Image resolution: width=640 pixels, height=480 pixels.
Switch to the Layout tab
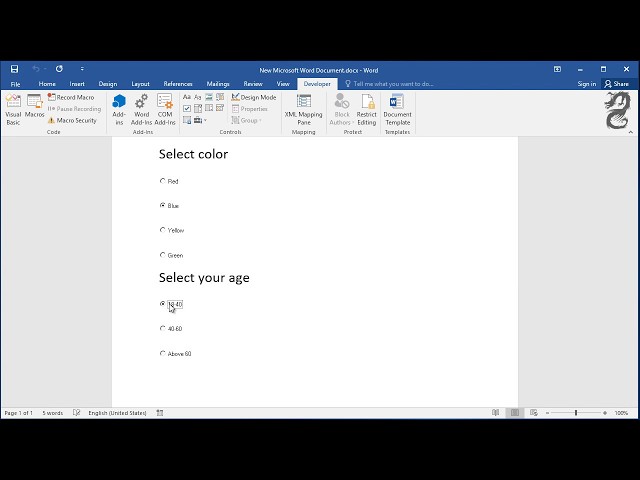point(140,84)
